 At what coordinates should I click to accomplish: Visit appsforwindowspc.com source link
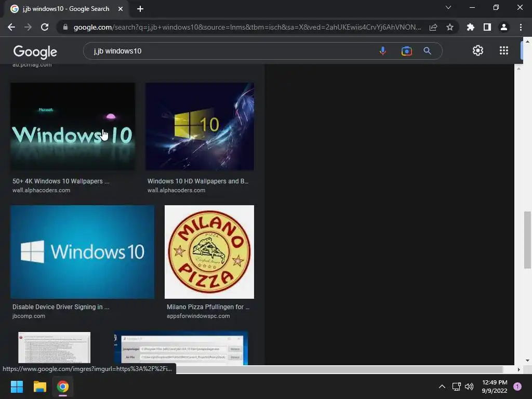[198, 316]
